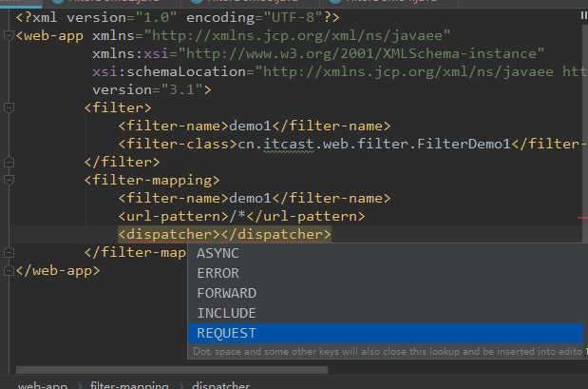Click the web-app breadcrumb
The height and width of the screenshot is (389, 588).
tap(43, 385)
